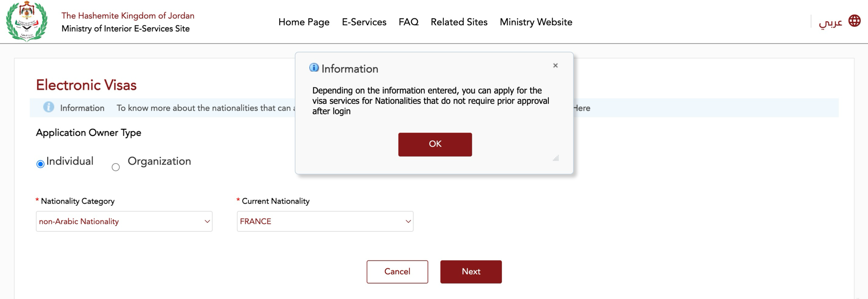Visit the Ministry Website link
This screenshot has height=299, width=868.
[536, 22]
